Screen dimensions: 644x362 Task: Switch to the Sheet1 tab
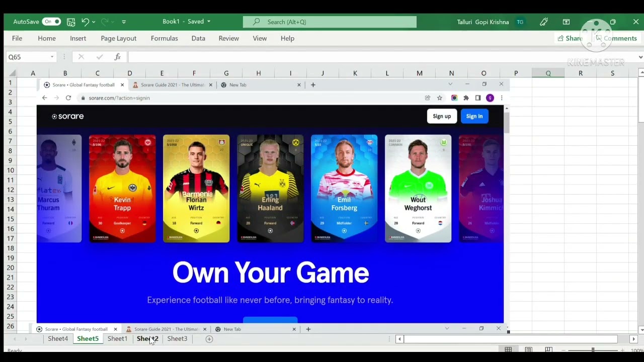click(117, 339)
